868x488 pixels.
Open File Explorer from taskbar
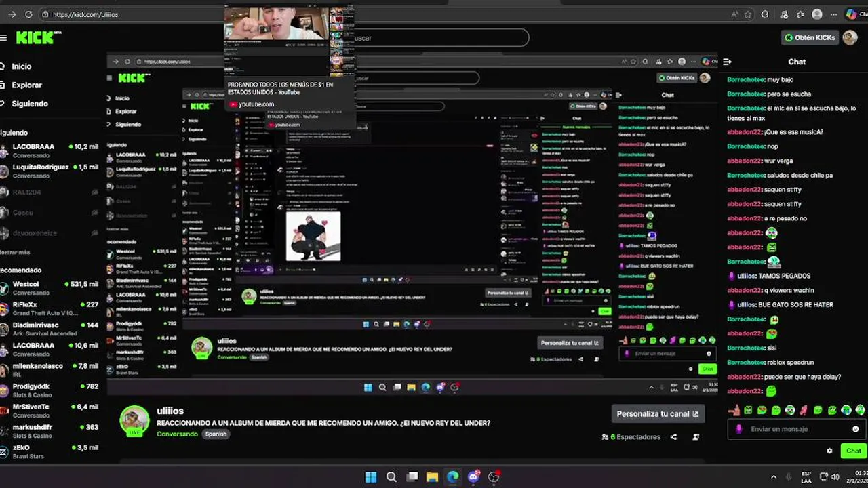432,477
